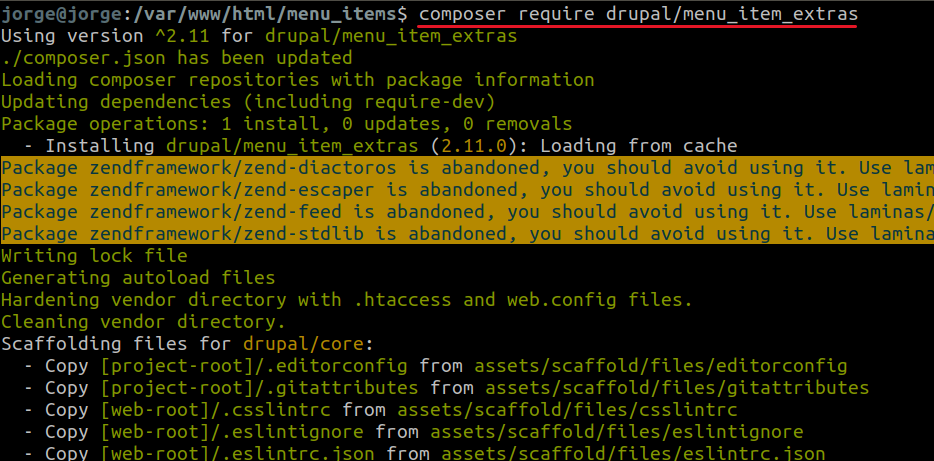Click 'Cleaning vendor directory.' line
The height and width of the screenshot is (461, 934).
(144, 322)
